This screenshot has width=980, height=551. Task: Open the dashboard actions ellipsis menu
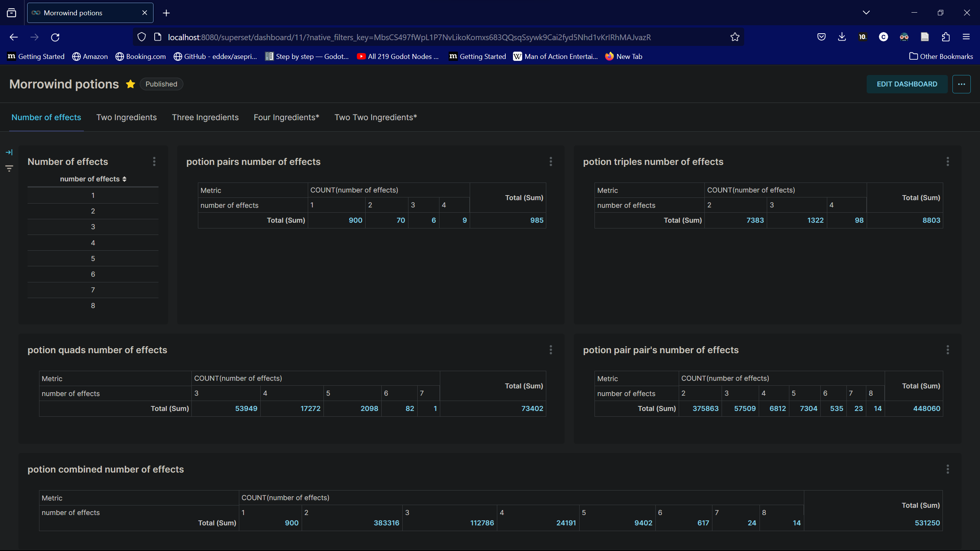tap(961, 84)
